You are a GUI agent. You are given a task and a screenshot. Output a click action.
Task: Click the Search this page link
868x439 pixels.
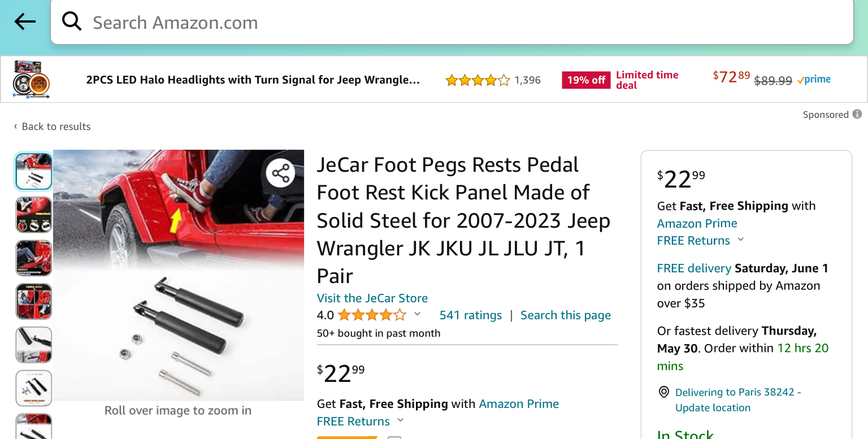[x=565, y=315]
